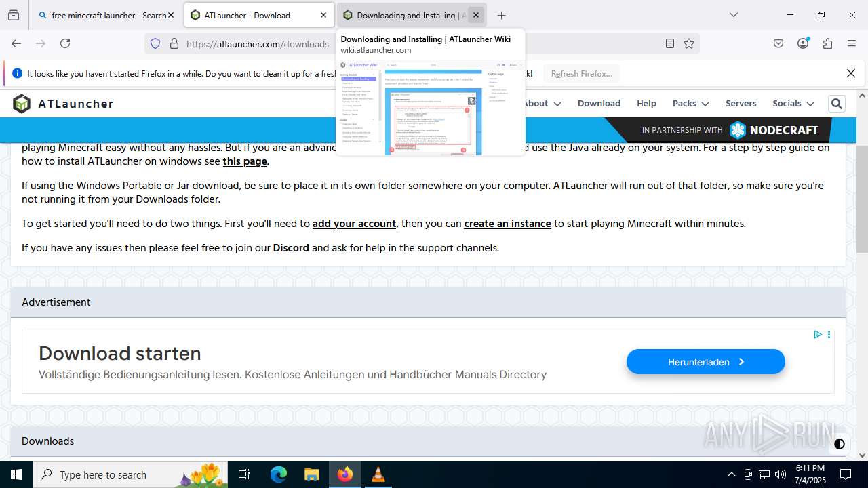Toggle the dark mode contrast button

click(840, 444)
